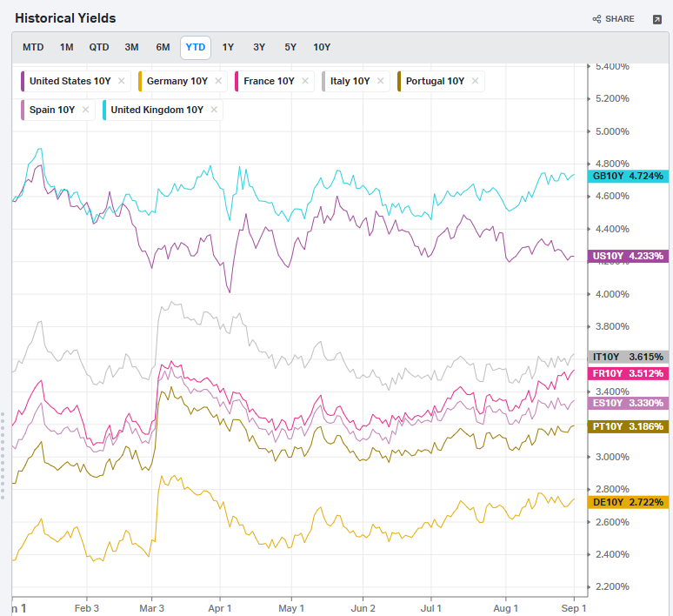
Task: Remove Italy 10Y series chip
Action: pos(380,81)
